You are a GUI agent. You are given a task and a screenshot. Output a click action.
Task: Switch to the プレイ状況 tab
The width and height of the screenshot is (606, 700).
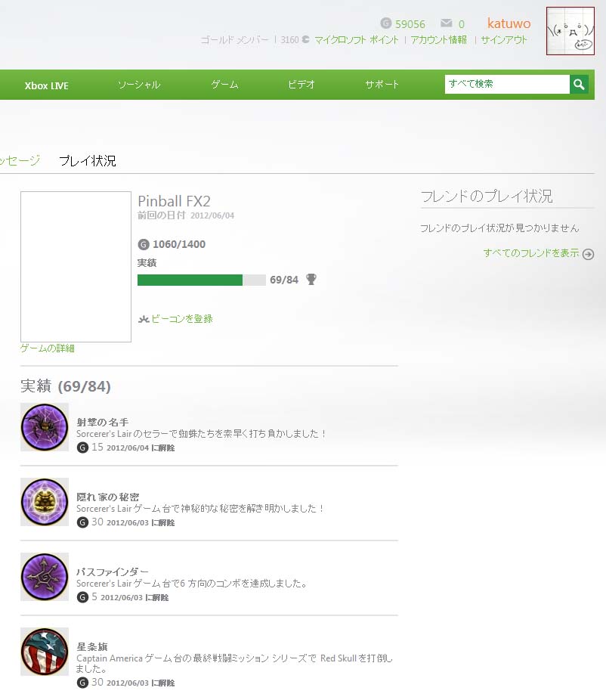(x=88, y=161)
